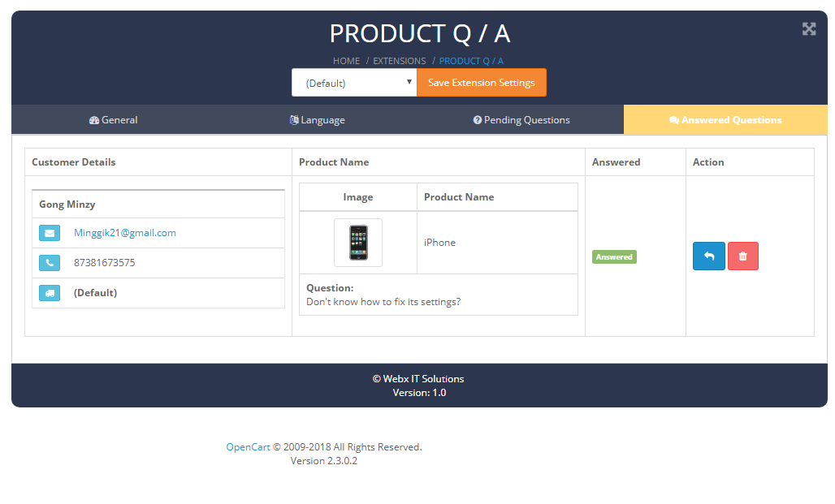Click the PRODUCT Q / A breadcrumb
Image resolution: width=835 pixels, height=504 pixels.
[x=471, y=61]
